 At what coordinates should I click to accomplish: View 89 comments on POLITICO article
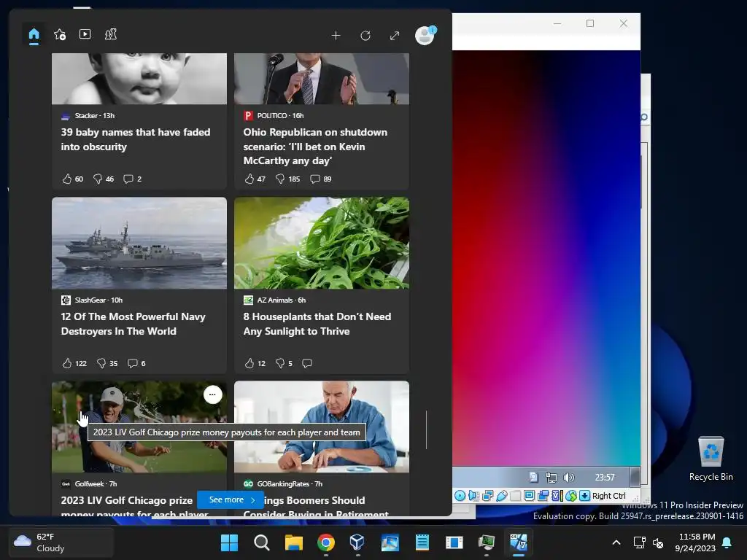pyautogui.click(x=321, y=179)
